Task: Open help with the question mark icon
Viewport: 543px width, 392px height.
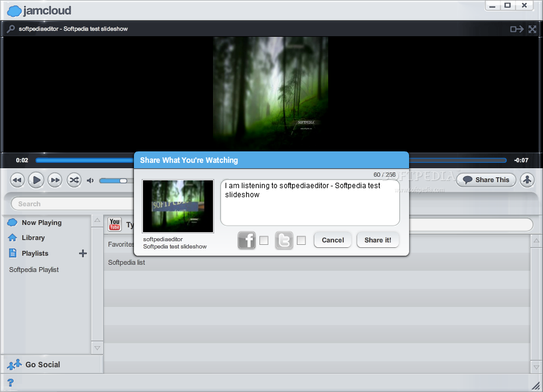Action: pyautogui.click(x=11, y=382)
